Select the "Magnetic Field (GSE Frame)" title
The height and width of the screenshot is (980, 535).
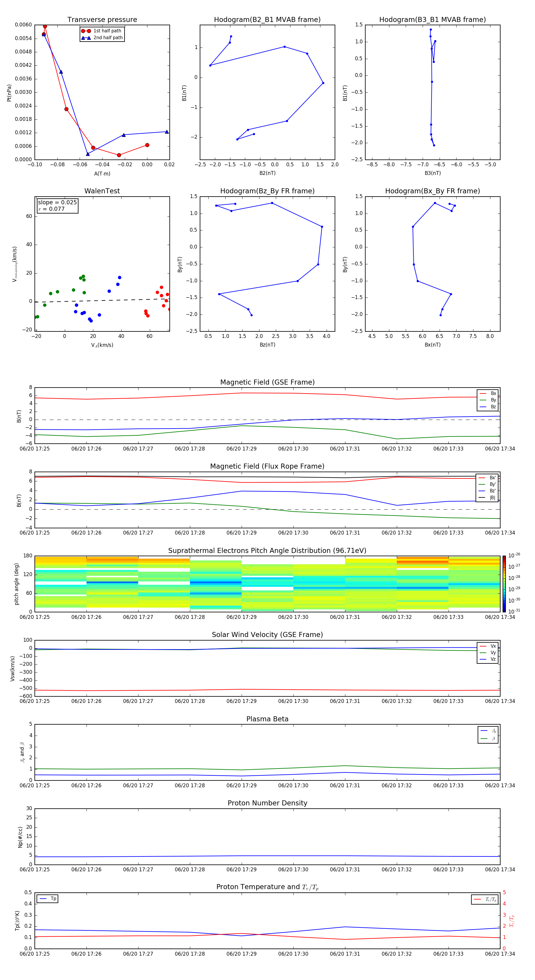coord(267,382)
